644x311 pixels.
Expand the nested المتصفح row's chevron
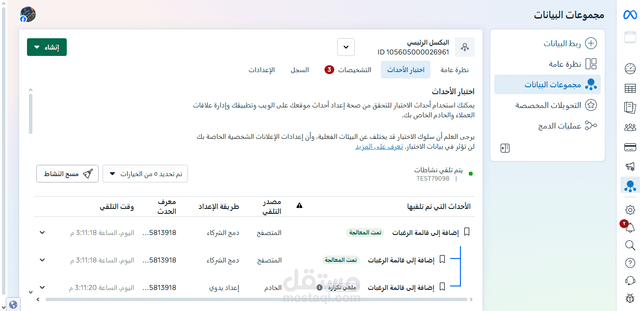[42, 260]
